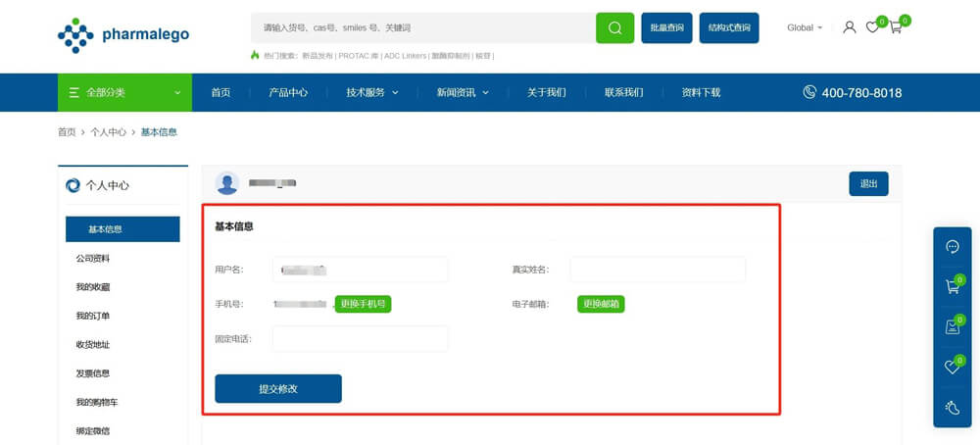Viewport: 980px width, 445px height.
Task: Open 收货地址 in the left sidebar
Action: coord(93,344)
